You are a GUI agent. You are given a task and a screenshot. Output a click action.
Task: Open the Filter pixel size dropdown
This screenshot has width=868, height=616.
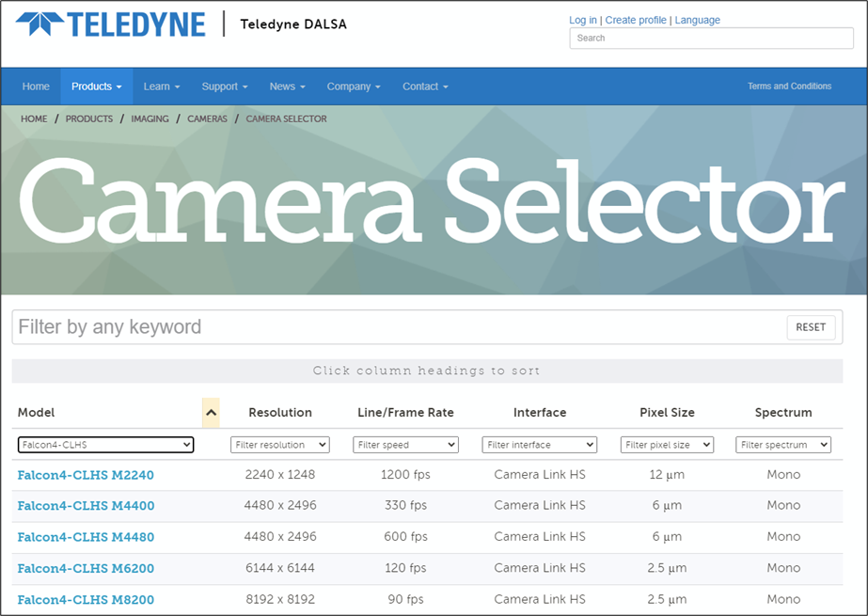[x=667, y=445]
